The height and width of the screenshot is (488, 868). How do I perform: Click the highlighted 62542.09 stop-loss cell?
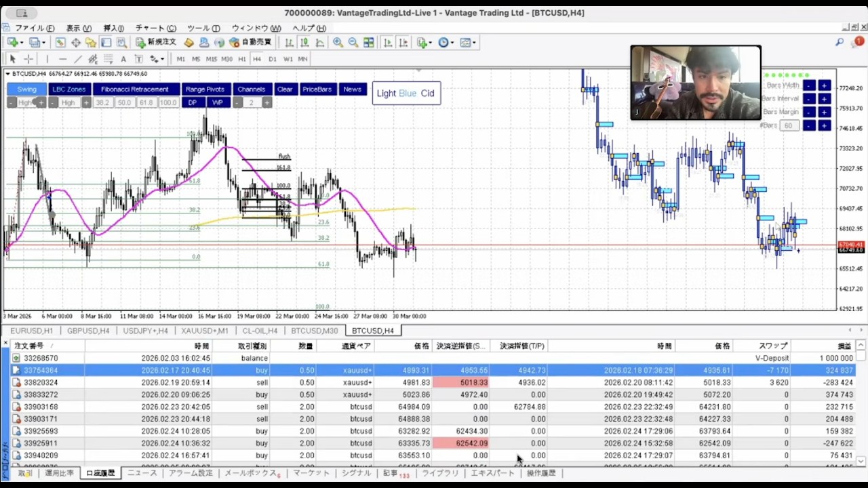tap(462, 443)
